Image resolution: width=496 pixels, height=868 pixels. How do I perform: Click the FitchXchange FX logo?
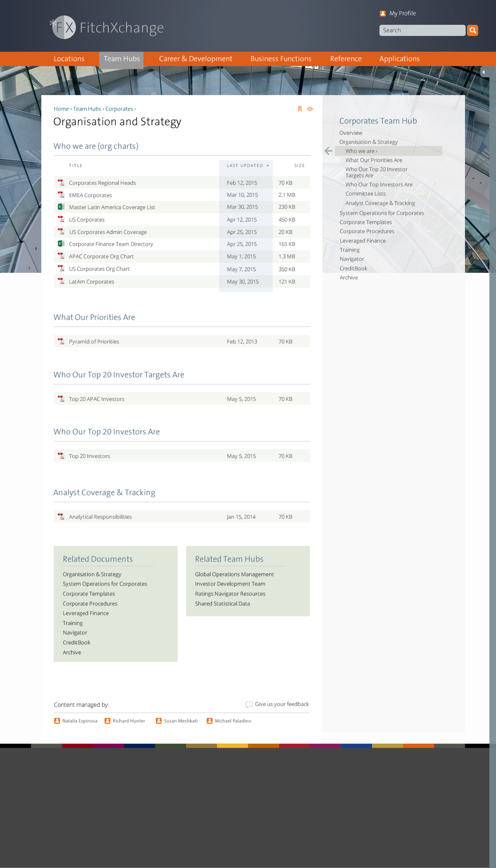coord(106,27)
